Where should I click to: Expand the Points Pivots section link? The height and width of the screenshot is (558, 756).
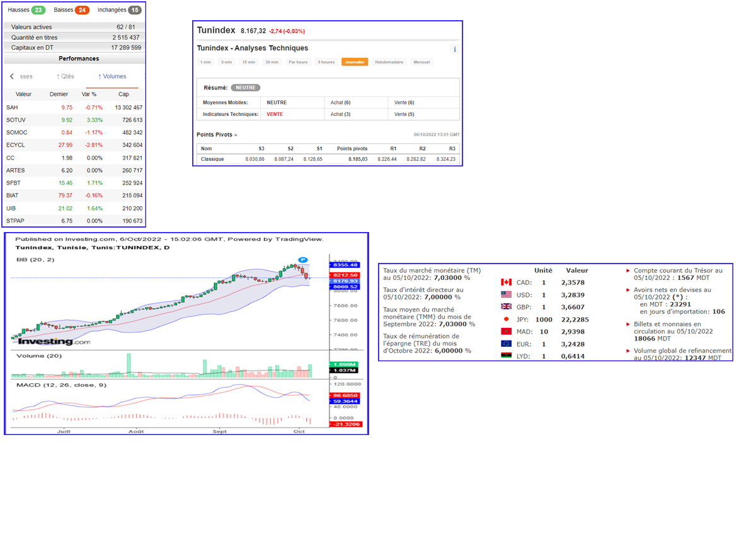click(217, 134)
